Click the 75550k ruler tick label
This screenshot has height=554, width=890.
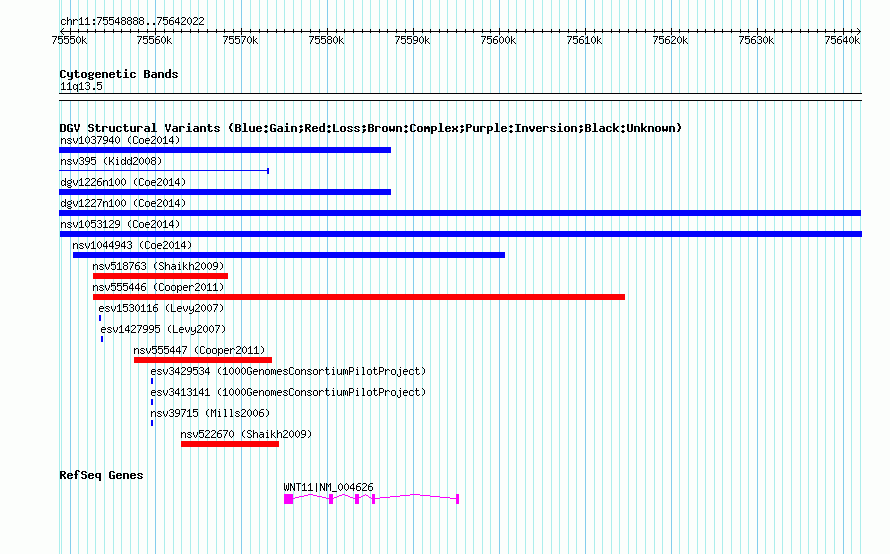69,40
